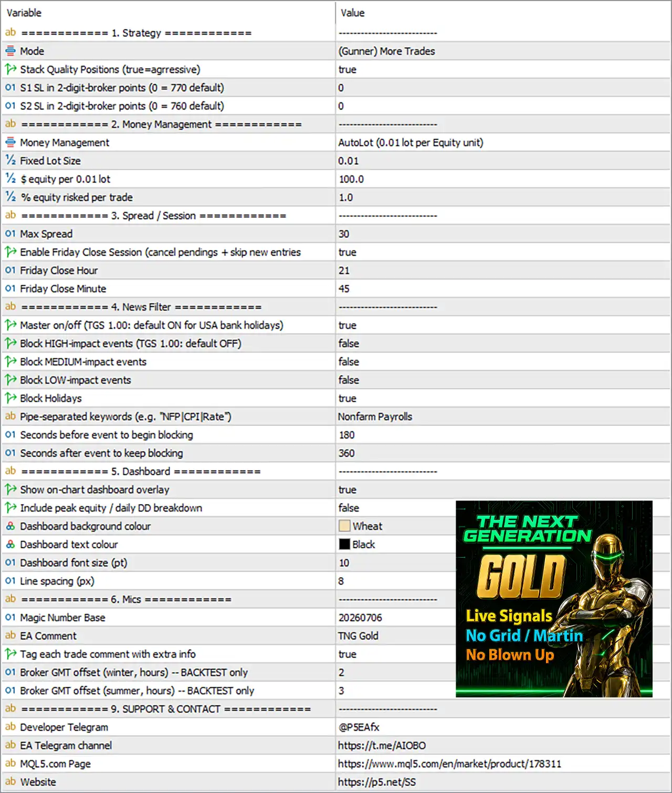Open the Website URL https://p5.net/SS
This screenshot has width=672, height=793.
point(377,782)
